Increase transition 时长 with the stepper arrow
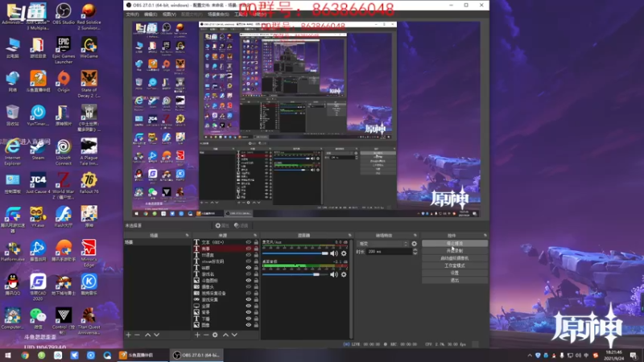 [415, 250]
